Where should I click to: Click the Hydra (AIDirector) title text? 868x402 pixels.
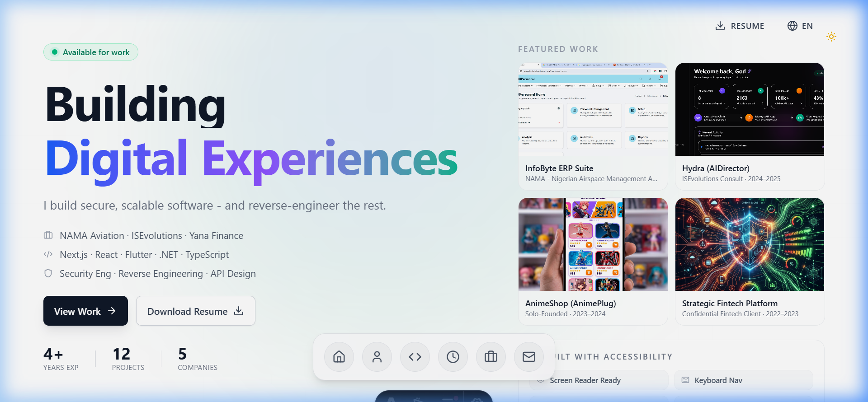(716, 168)
